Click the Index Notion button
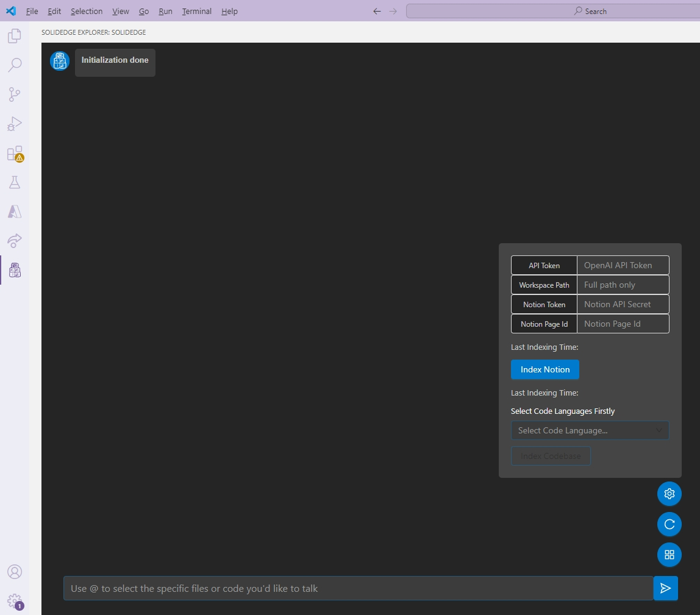700x615 pixels. [545, 369]
